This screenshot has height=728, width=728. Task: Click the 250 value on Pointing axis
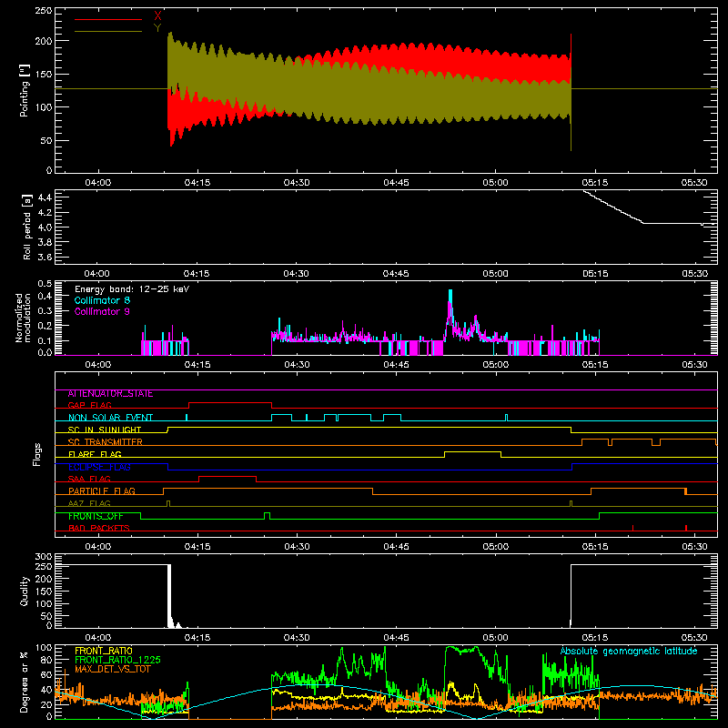point(43,11)
